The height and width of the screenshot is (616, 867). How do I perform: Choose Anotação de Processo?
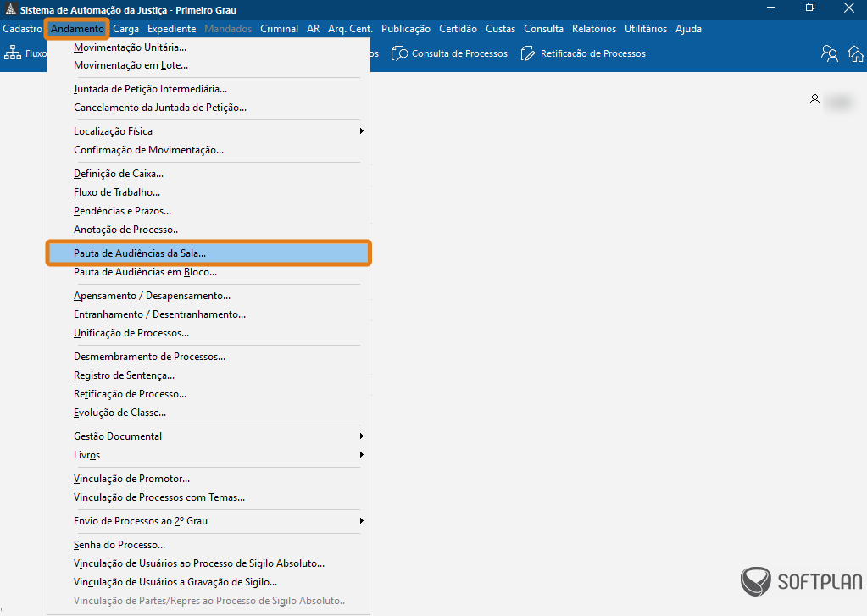pos(208,230)
